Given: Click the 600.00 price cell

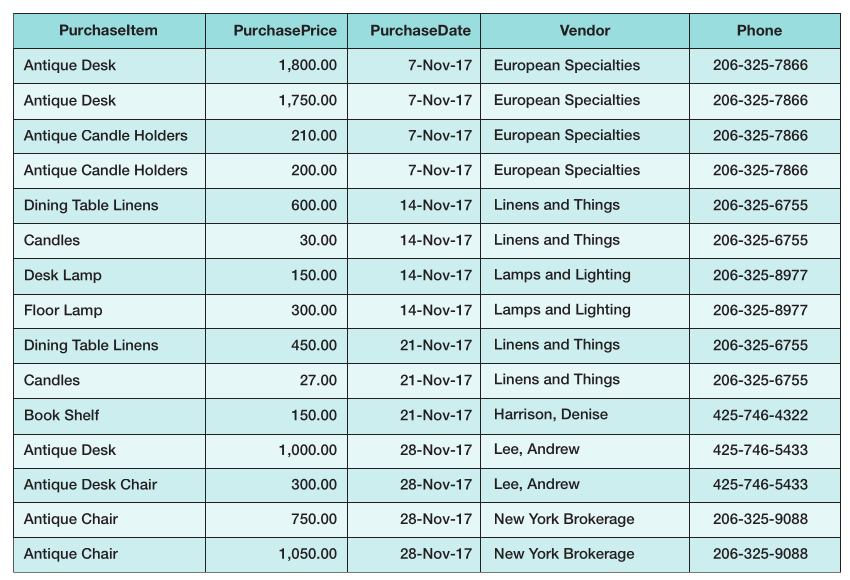Looking at the screenshot, I should click(314, 206).
